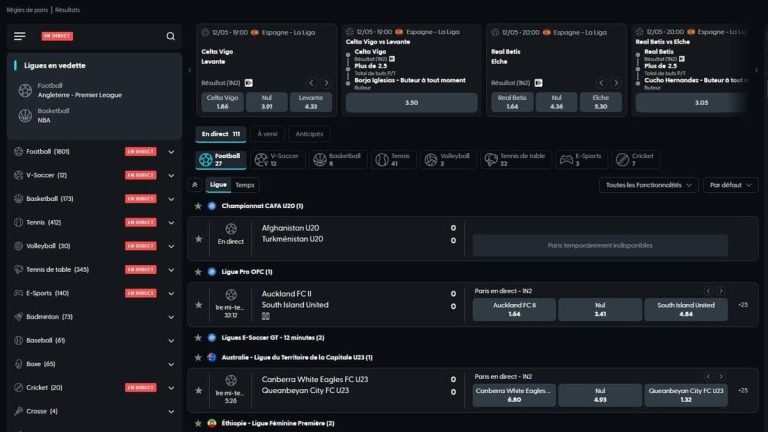The height and width of the screenshot is (432, 768).
Task: Favorite the Éthiopie Ligue Féminine star
Action: click(x=198, y=423)
